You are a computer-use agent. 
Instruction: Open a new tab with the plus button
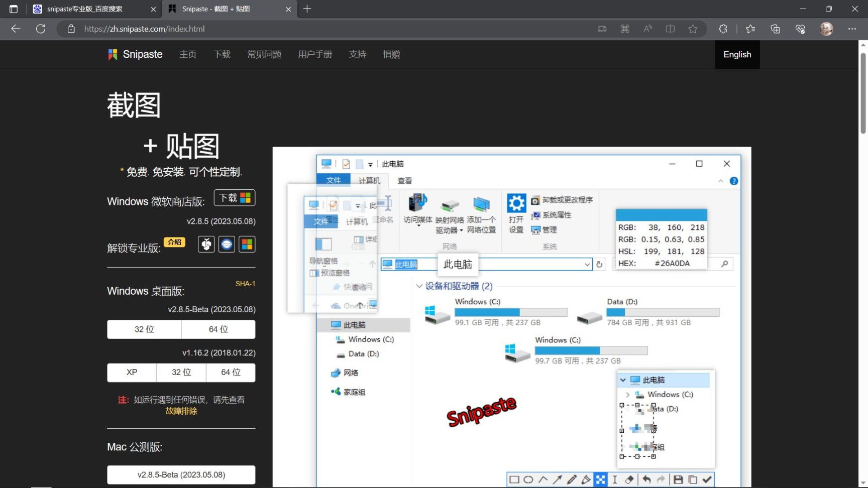307,9
